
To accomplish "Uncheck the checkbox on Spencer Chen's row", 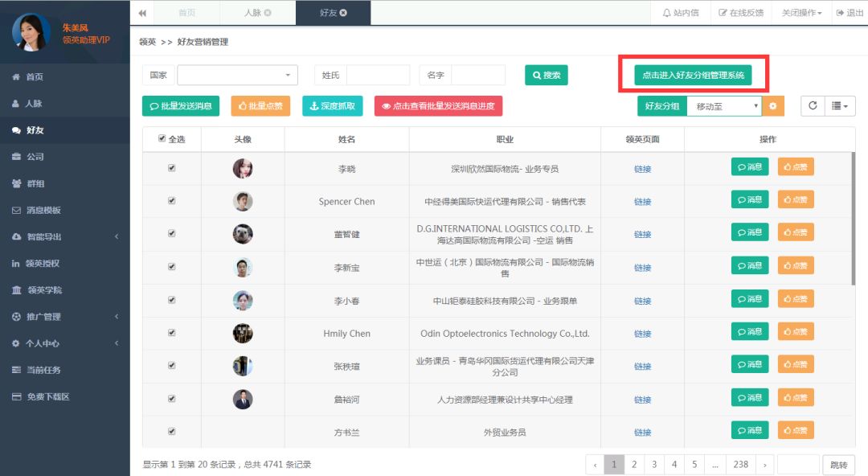I will point(171,201).
